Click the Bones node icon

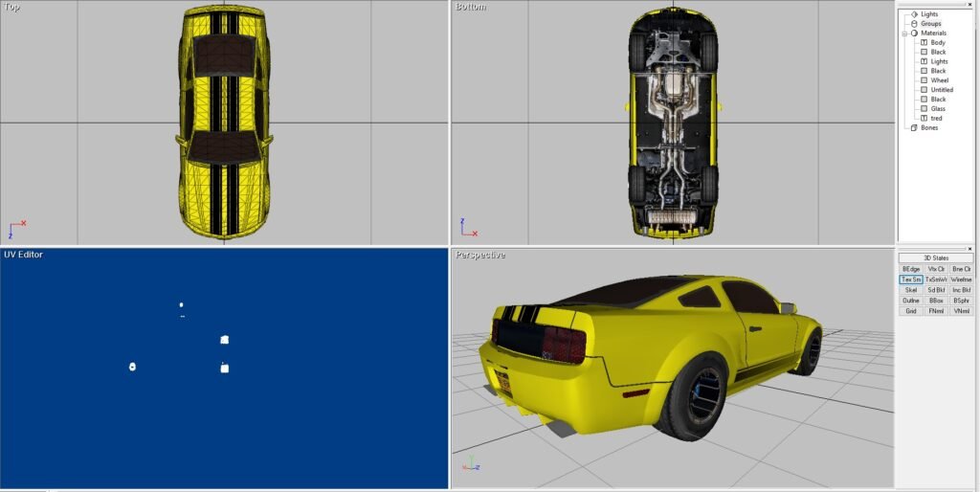pos(914,128)
